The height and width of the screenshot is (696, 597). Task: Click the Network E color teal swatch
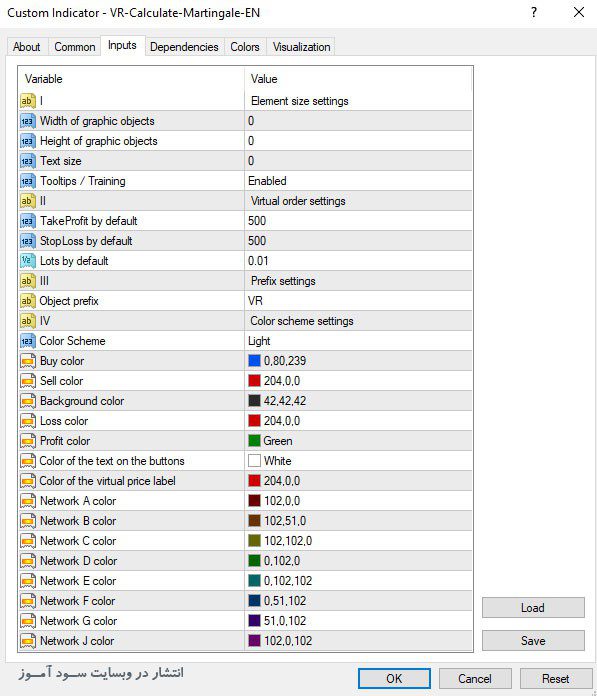254,580
